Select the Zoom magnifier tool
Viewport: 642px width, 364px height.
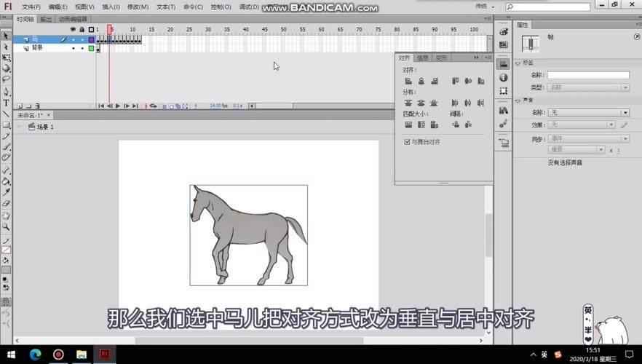(x=6, y=226)
